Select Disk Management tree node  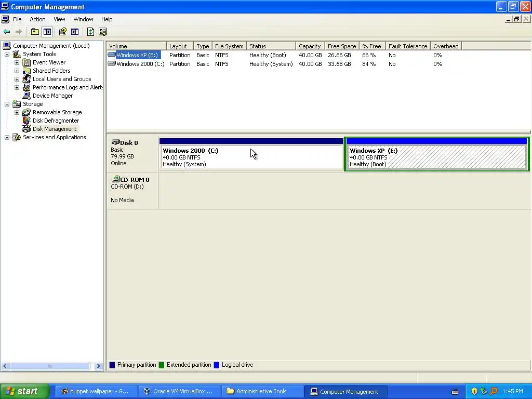click(x=54, y=129)
